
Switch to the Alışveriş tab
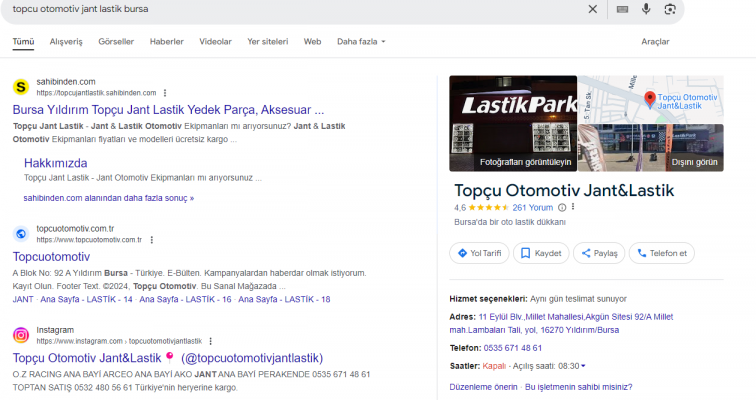point(66,41)
